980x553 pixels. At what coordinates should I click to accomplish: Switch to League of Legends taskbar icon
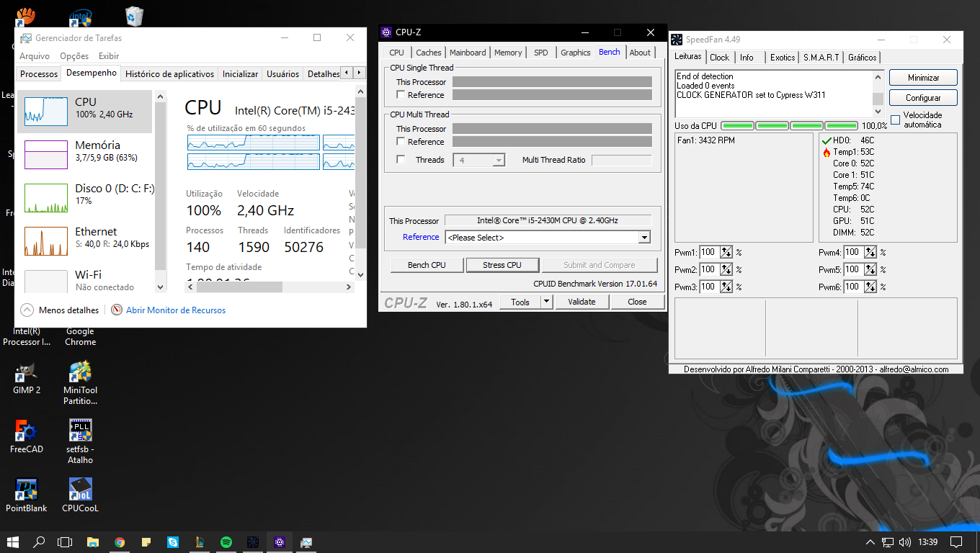200,542
